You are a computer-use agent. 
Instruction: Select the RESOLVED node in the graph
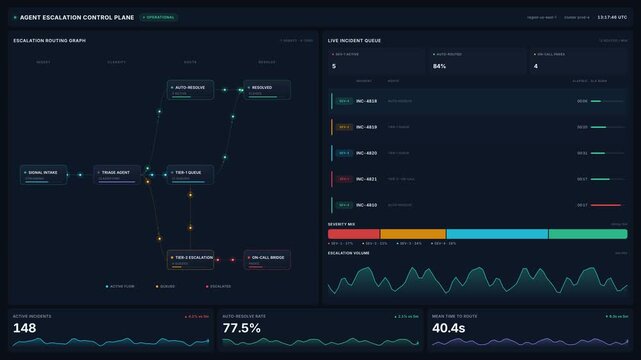[267, 90]
